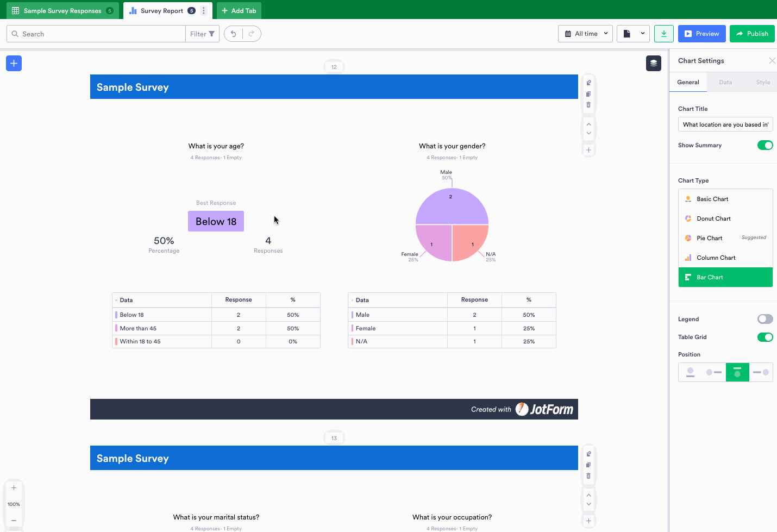
Task: Zoom in using the plus icon
Action: coord(14,488)
